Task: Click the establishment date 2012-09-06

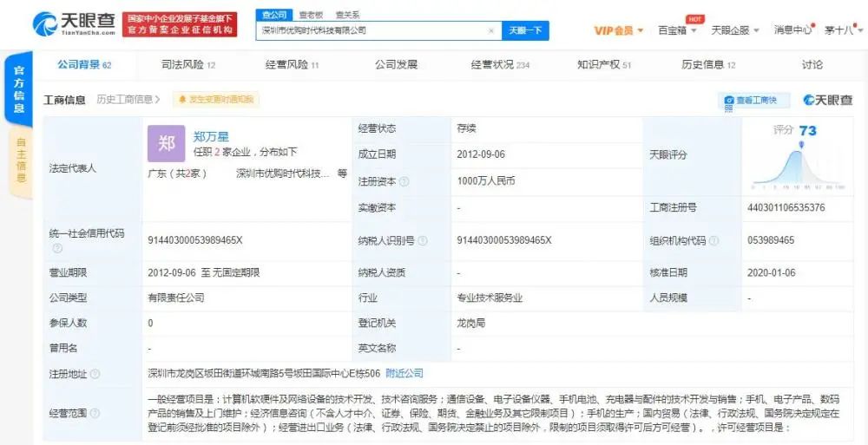Action: 481,154
